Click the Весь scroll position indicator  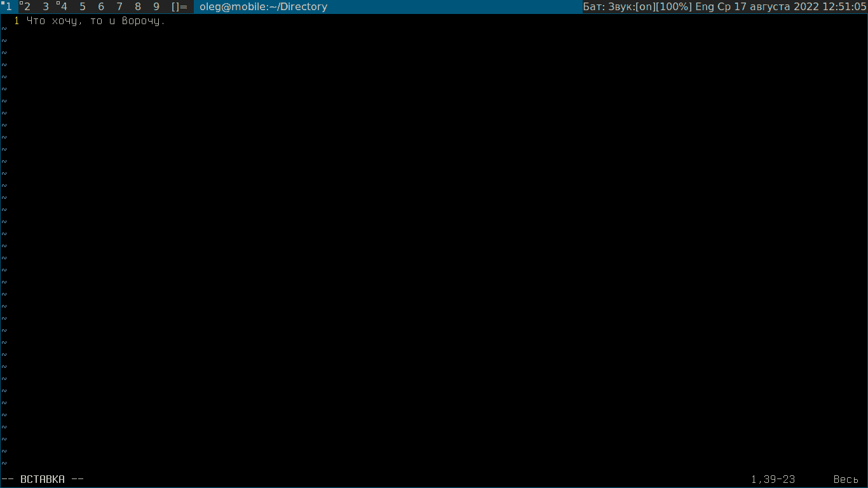(846, 479)
